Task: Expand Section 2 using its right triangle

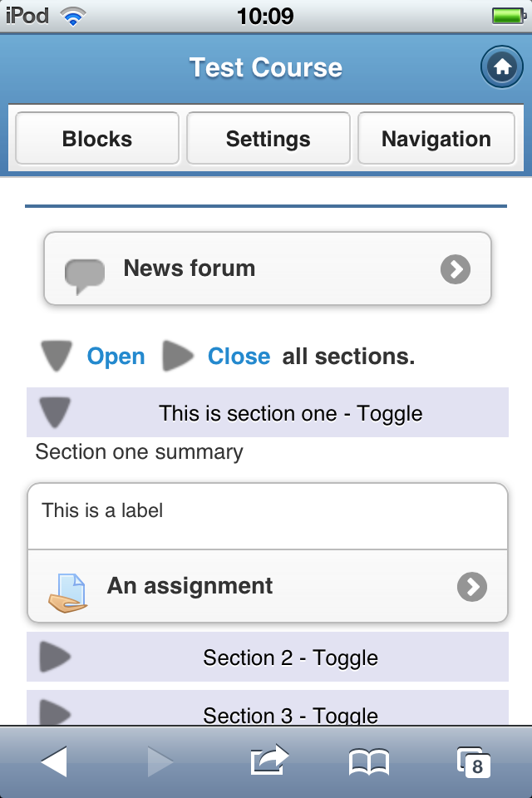Action: click(55, 657)
